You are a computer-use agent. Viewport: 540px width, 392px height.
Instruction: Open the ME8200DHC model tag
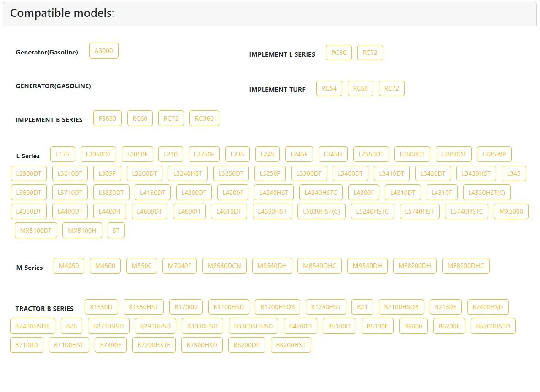pyautogui.click(x=465, y=266)
